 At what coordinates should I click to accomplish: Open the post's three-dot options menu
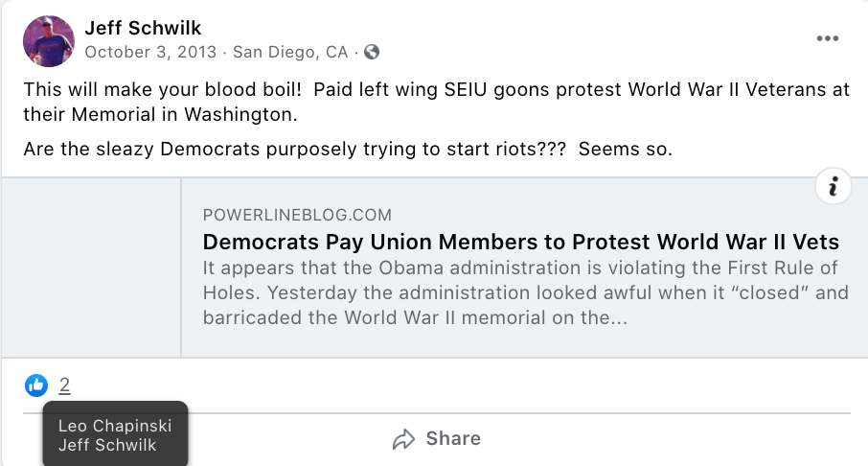tap(827, 39)
